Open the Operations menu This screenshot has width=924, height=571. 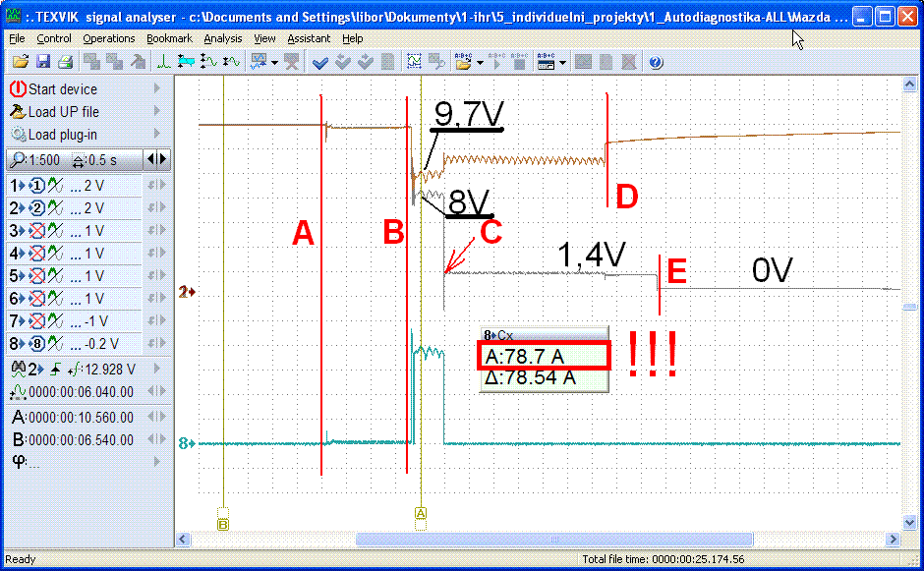(x=108, y=38)
